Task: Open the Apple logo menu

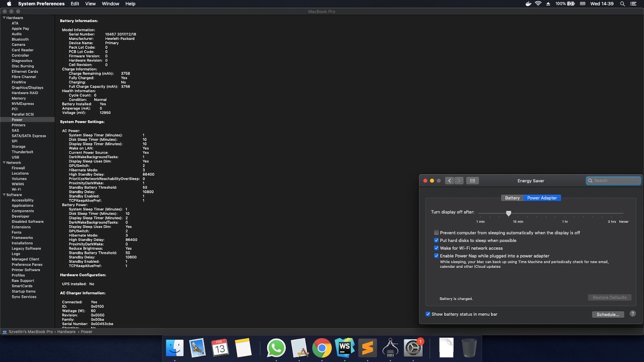Action: click(9, 4)
